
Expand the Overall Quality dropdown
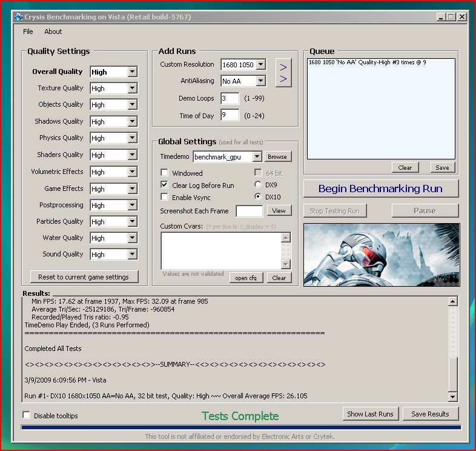(132, 72)
